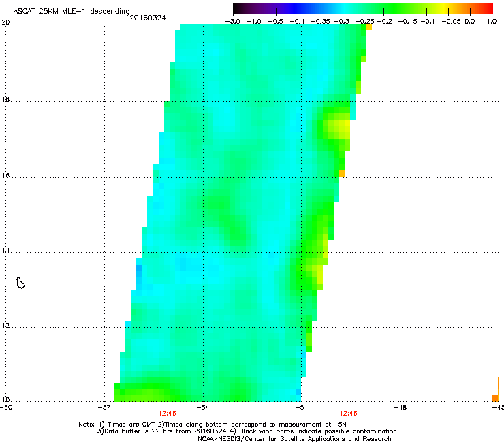
Task: Click the orange data cell at the swath's top-right corner
Action: pyautogui.click(x=369, y=27)
